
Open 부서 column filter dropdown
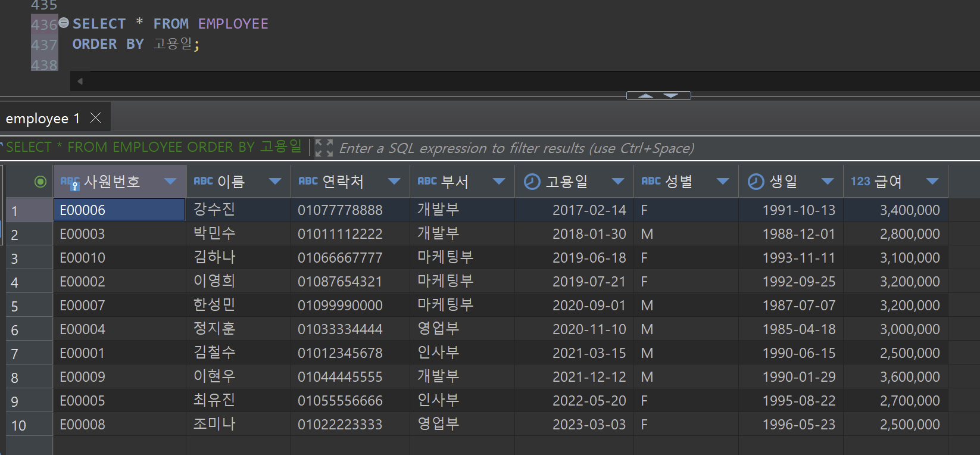click(x=499, y=182)
